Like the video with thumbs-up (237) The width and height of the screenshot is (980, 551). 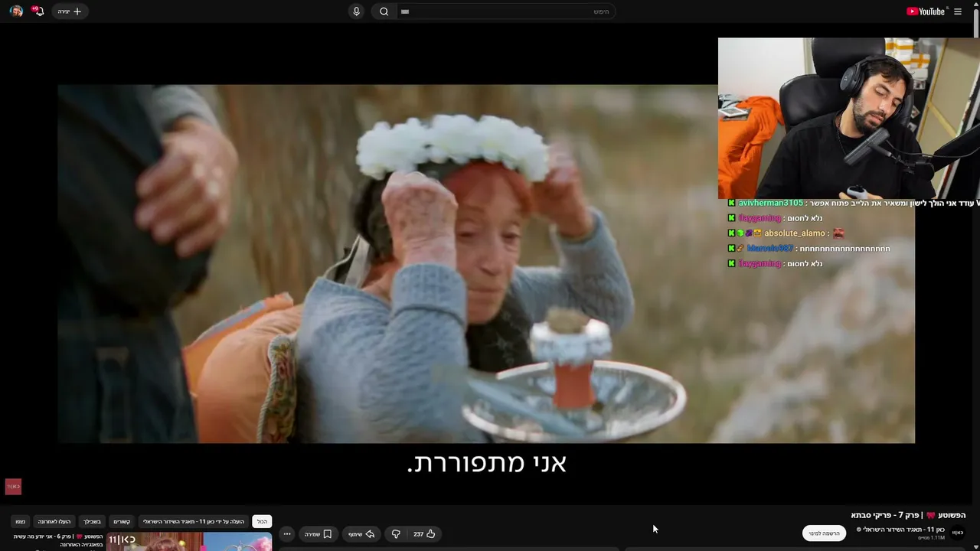424,534
